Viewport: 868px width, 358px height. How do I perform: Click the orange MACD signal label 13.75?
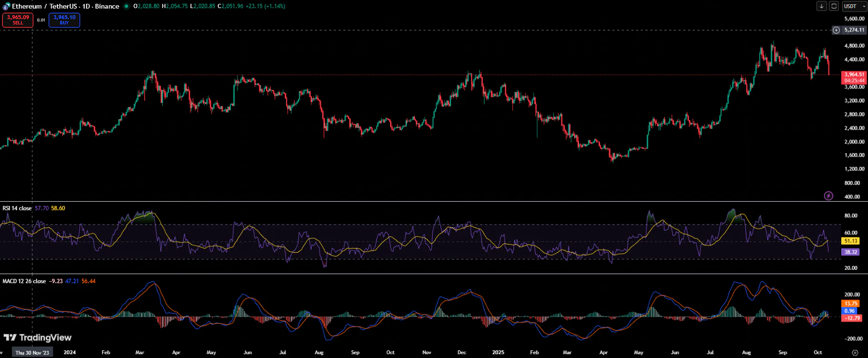point(851,303)
